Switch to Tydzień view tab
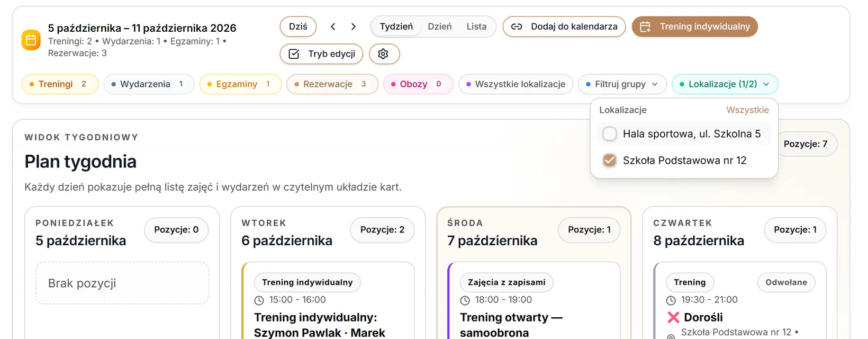Screen dimensions: 868x339 tap(396, 26)
